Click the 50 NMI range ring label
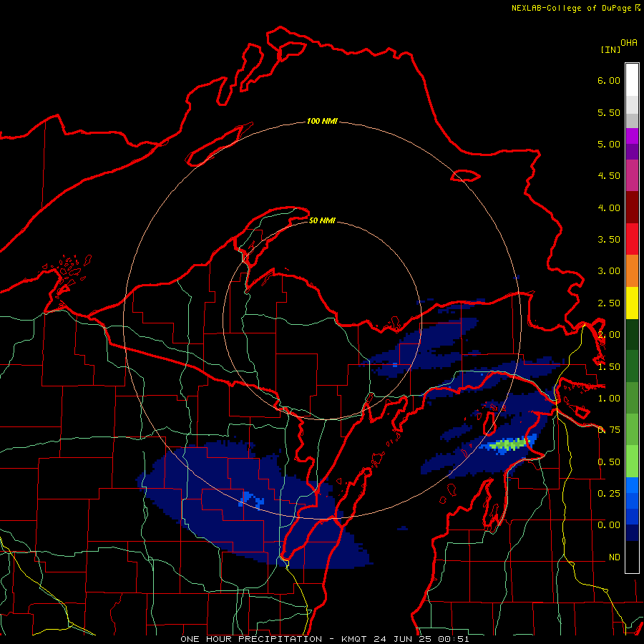The height and width of the screenshot is (644, 644). [x=322, y=220]
